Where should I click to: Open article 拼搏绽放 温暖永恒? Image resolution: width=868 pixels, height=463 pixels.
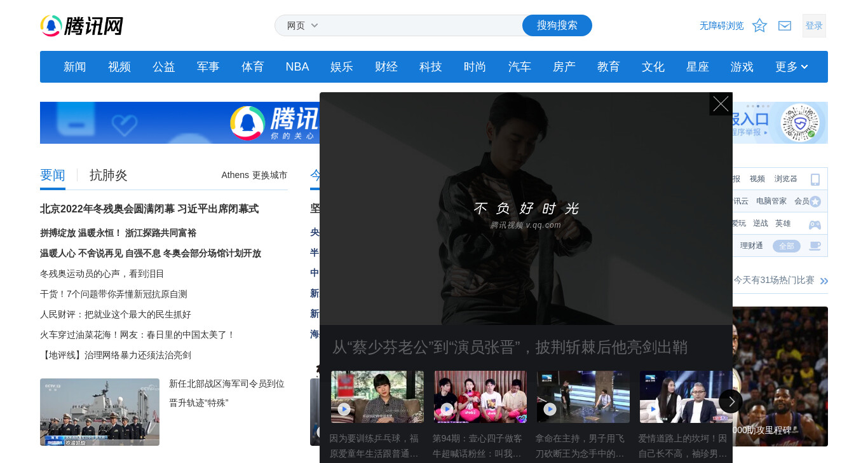[x=118, y=233]
